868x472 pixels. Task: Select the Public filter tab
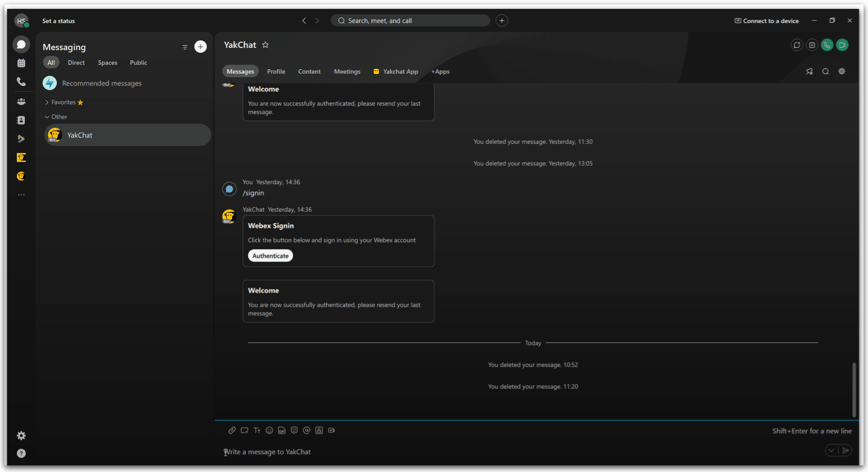(x=138, y=63)
